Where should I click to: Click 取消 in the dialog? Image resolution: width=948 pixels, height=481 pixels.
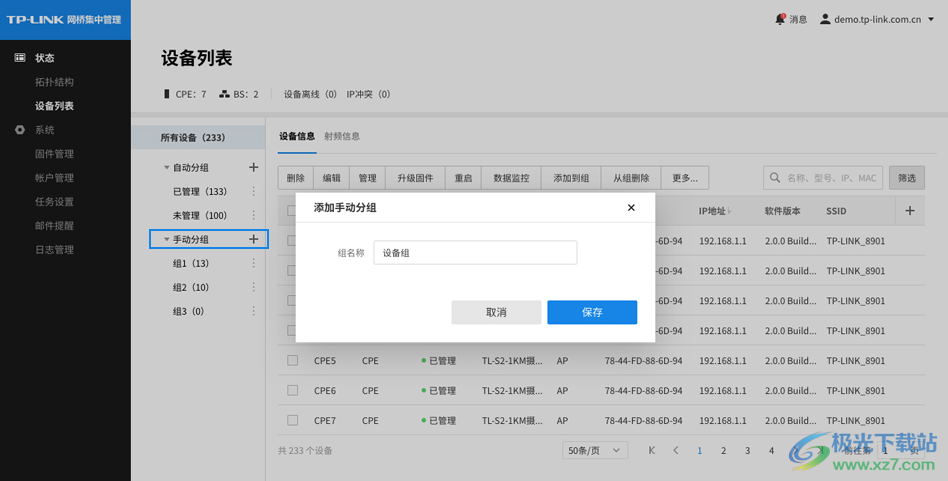click(496, 312)
